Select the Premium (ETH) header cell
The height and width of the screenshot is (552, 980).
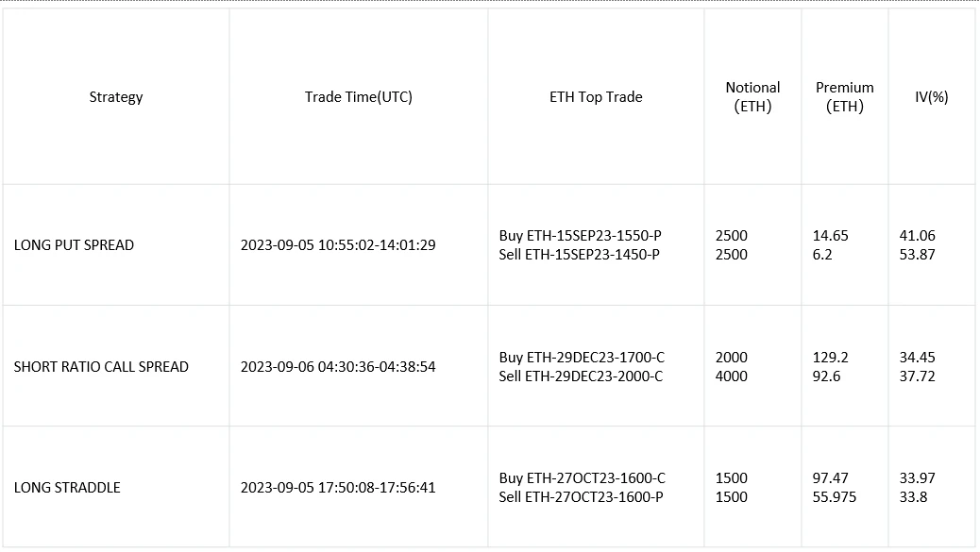pos(845,97)
